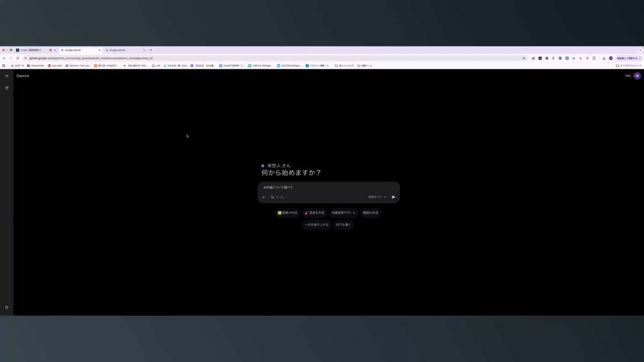Click the prompt text field
This screenshot has height=362, width=644.
click(x=328, y=187)
